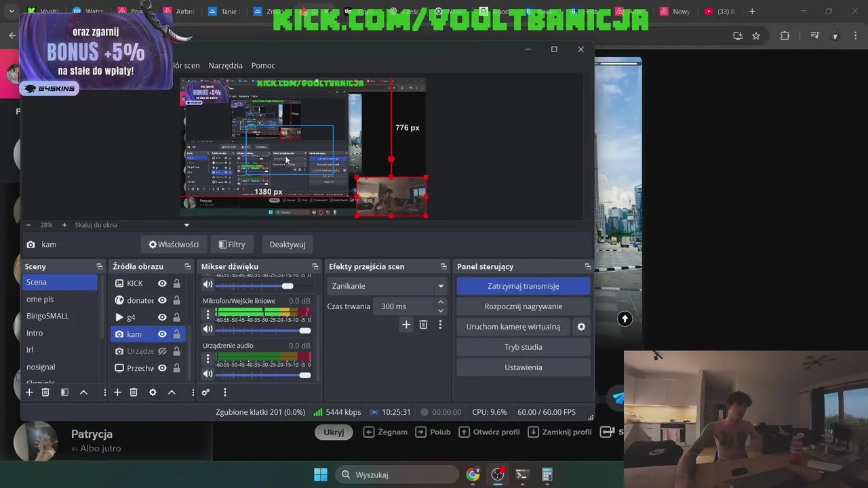Mute the Urządzenie audio speaker icon
Screen dimensions: 868x488
tap(208, 374)
